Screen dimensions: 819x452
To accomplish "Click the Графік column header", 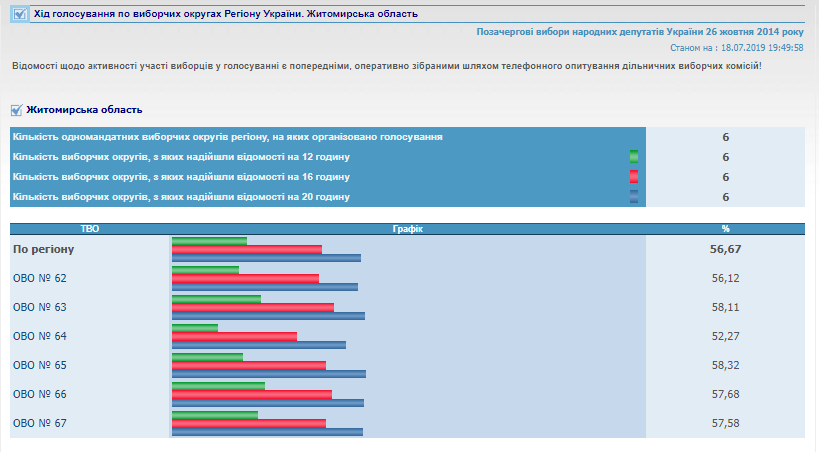I will click(408, 229).
